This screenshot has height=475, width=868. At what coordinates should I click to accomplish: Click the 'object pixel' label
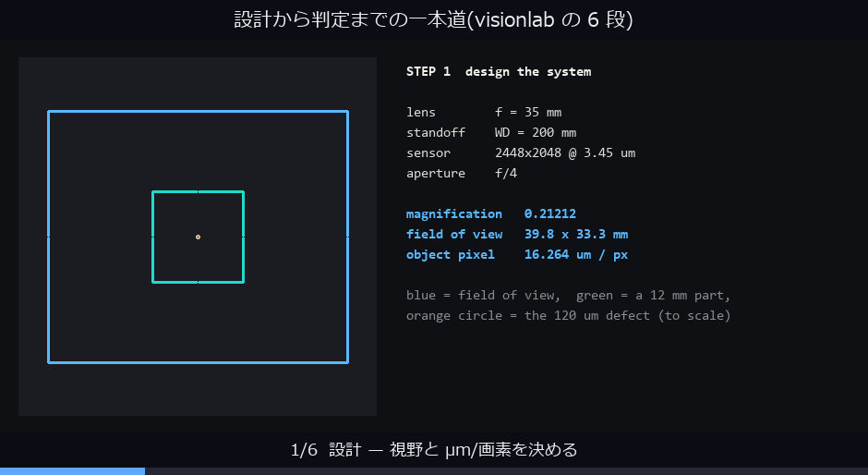point(451,254)
